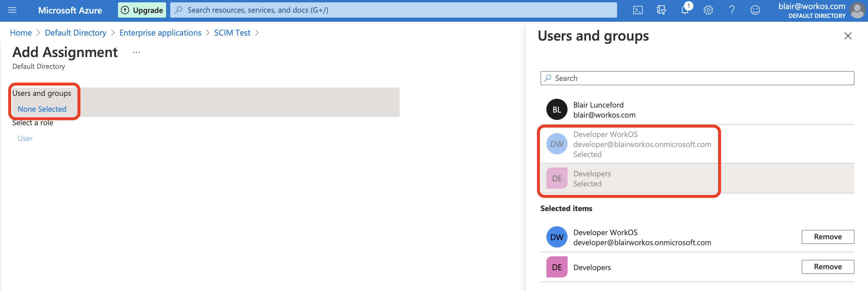Click the Select a role label

[x=33, y=123]
